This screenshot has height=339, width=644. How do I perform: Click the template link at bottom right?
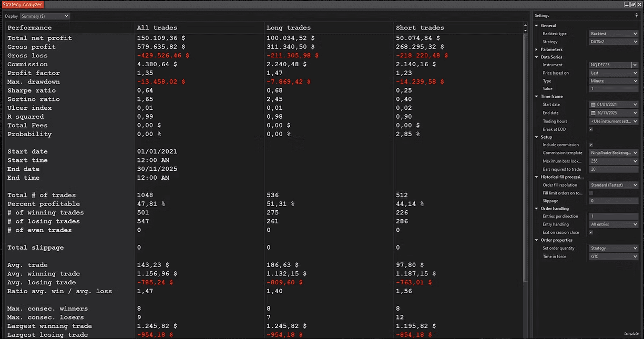[631, 333]
